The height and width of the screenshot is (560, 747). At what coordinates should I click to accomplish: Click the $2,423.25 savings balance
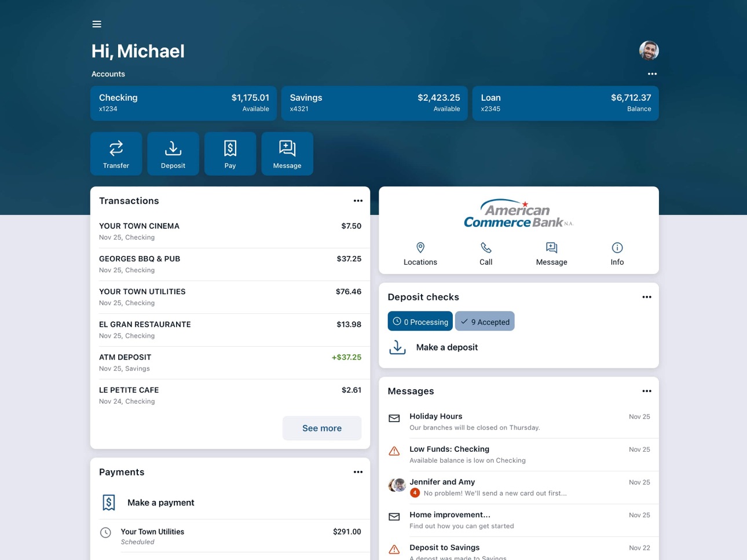pyautogui.click(x=439, y=98)
